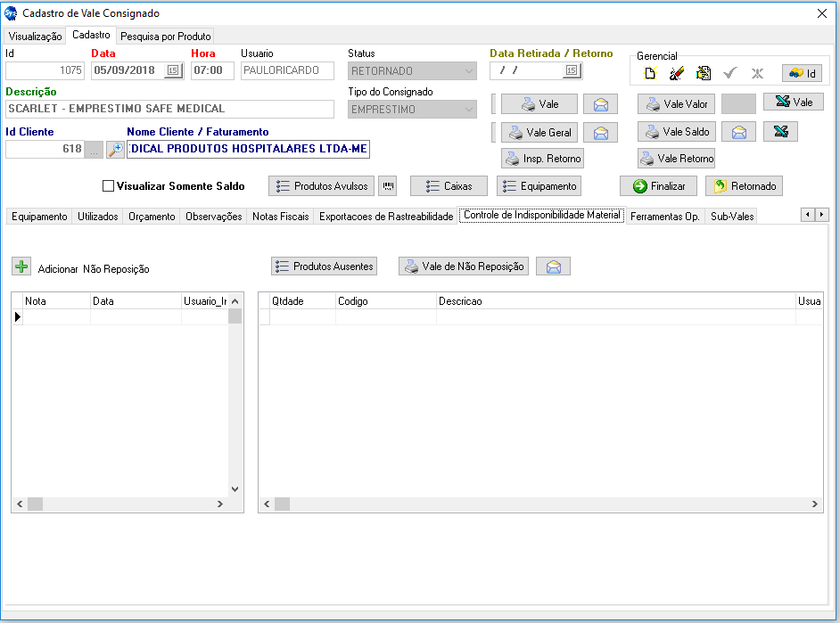Expand the Status dropdown showing RETORNADO
The image size is (840, 623).
pos(469,71)
